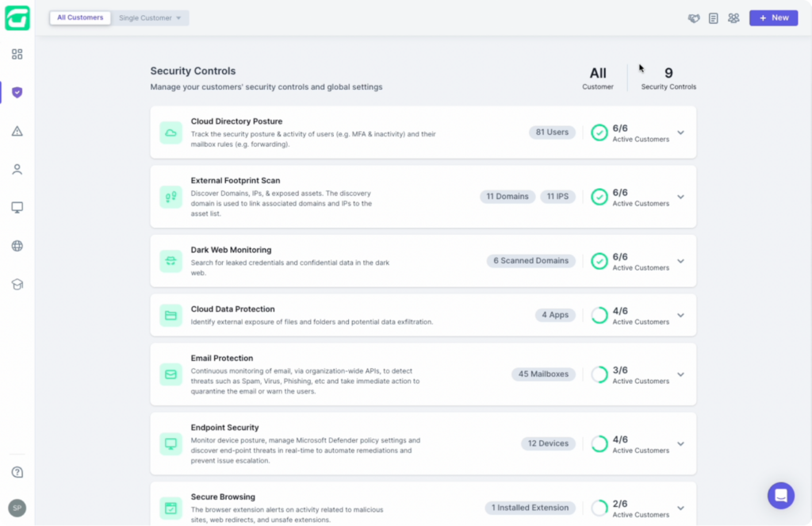
Task: Click the 6/6 checkmark for Dark Web Monitoring
Action: pyautogui.click(x=599, y=261)
